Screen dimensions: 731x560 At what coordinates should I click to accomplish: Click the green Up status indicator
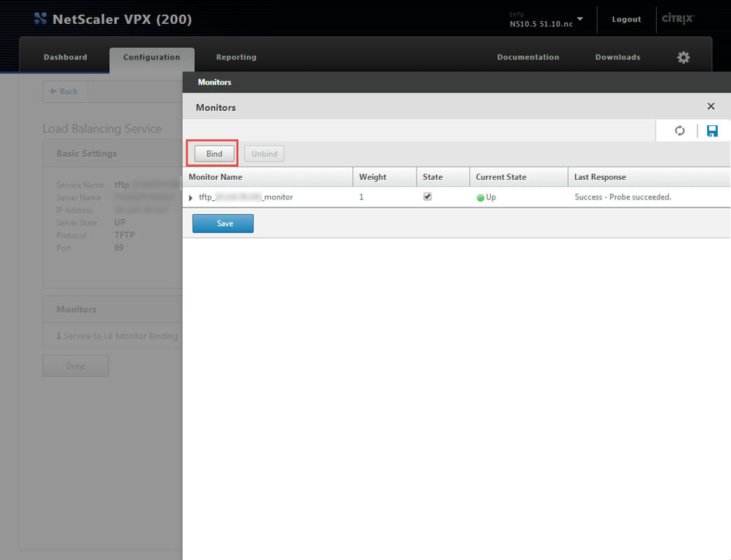coord(481,197)
